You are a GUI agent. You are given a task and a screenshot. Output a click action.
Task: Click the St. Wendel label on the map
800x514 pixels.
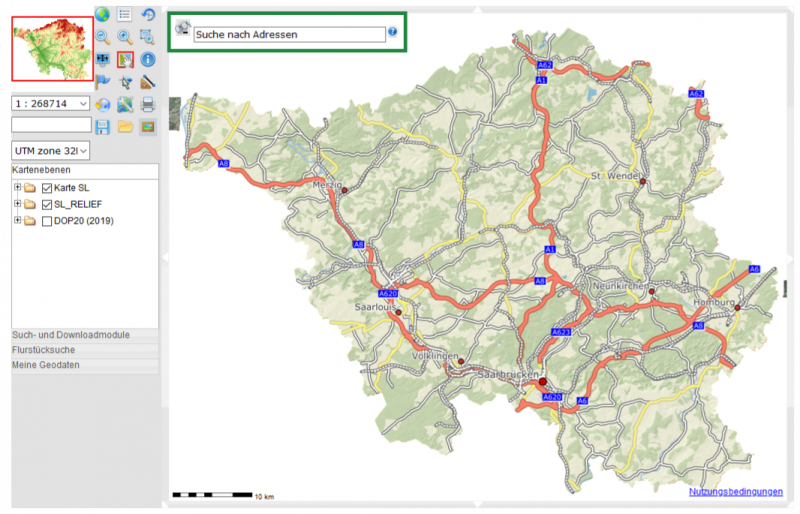(x=615, y=176)
